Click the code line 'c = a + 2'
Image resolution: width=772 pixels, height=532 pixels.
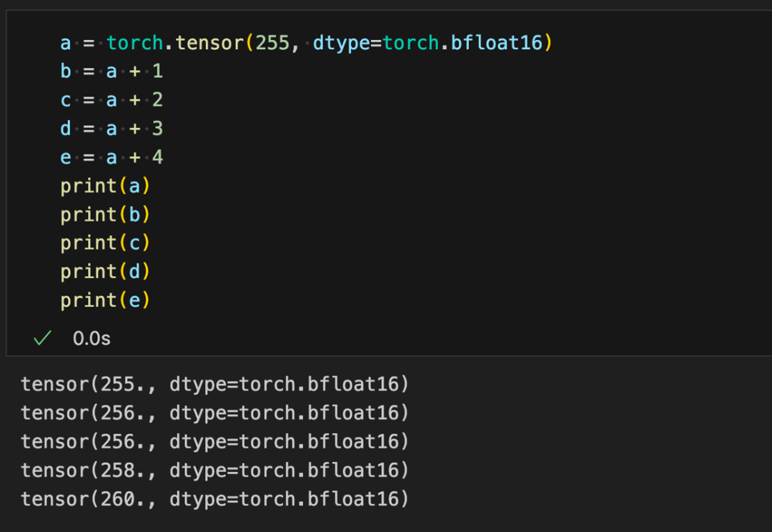coord(112,100)
